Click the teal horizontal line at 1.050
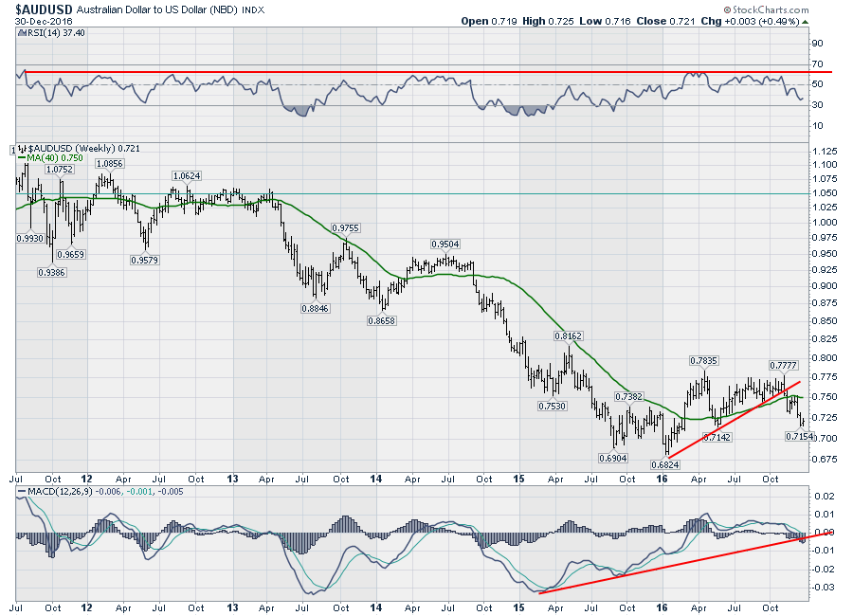The image size is (853, 616). pos(426,193)
